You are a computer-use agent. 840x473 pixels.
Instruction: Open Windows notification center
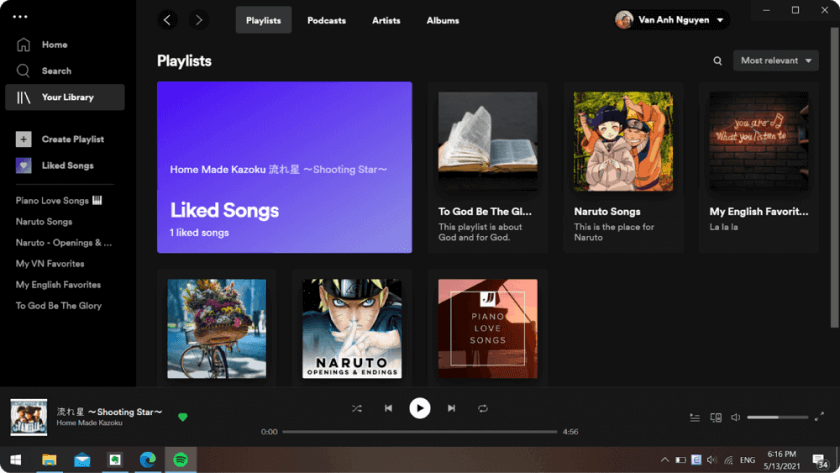pos(820,460)
